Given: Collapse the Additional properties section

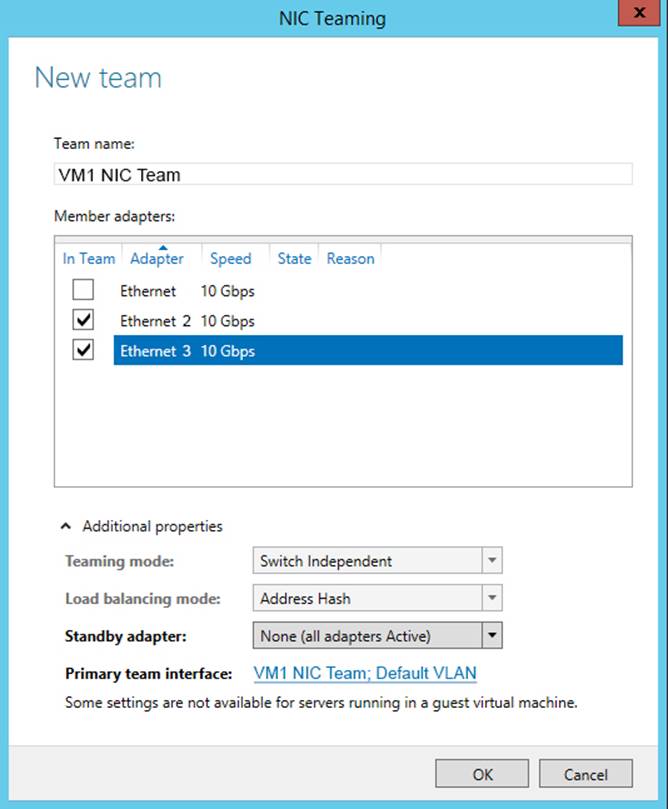Looking at the screenshot, I should [66, 526].
